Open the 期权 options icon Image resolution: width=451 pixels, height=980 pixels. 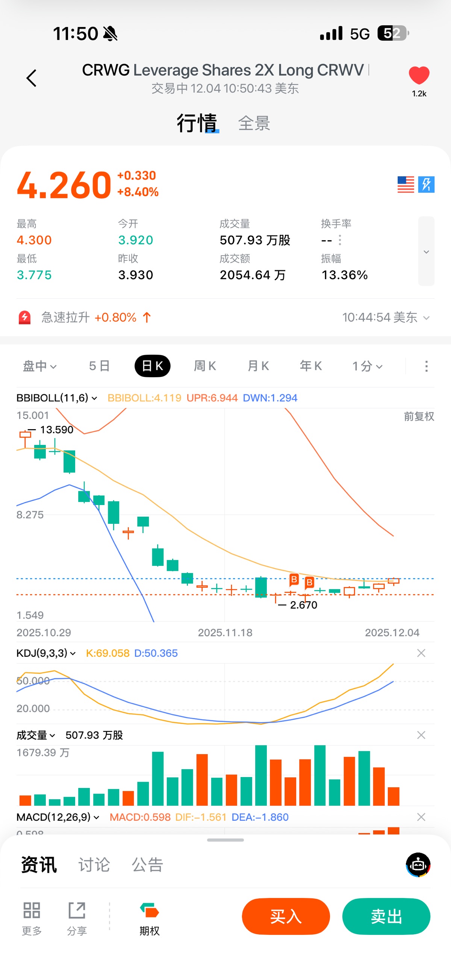point(149,910)
